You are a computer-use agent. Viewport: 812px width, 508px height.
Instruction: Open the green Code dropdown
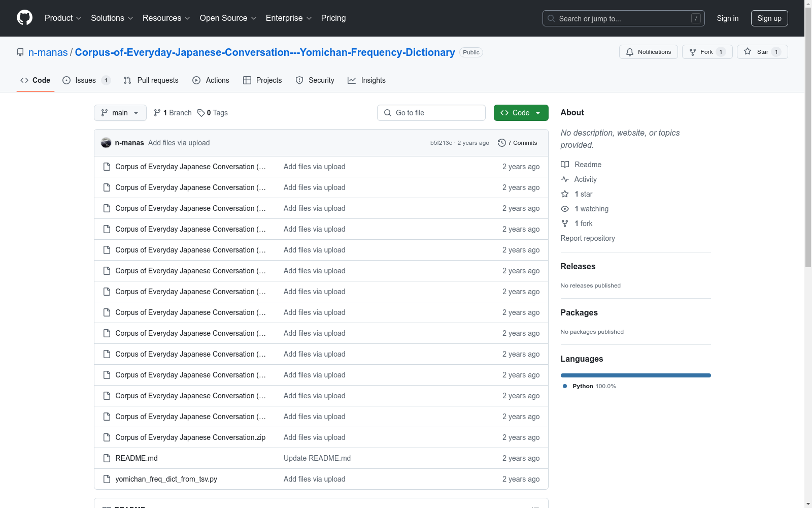pyautogui.click(x=521, y=113)
